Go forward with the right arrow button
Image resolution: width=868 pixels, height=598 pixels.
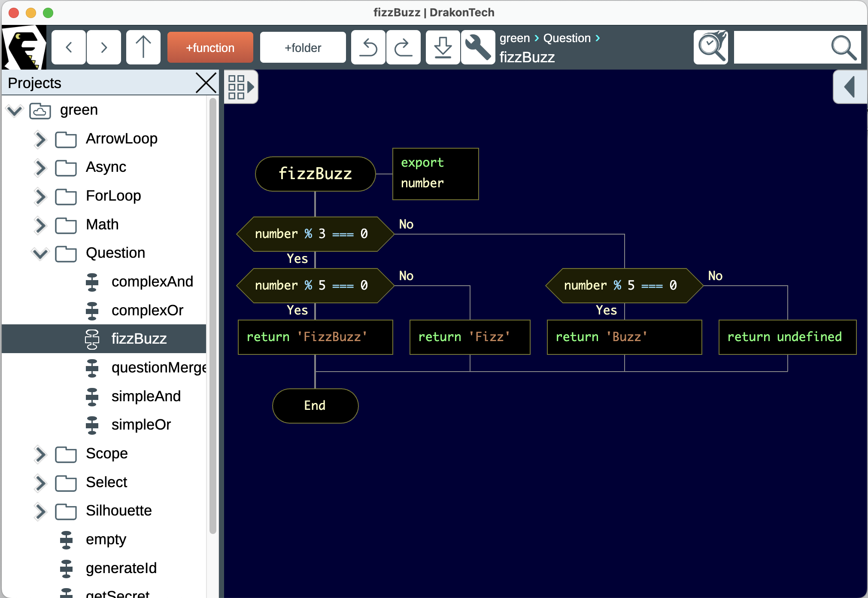pos(104,47)
